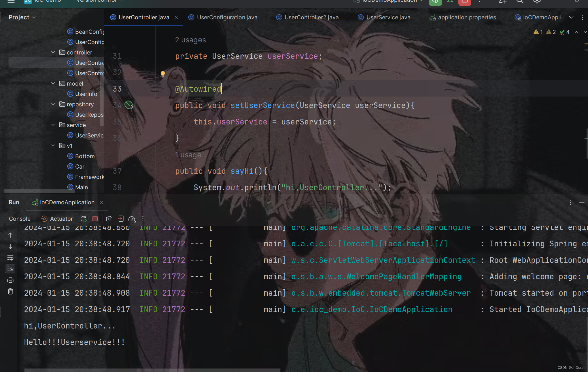Select Framework class in v1 folder
This screenshot has width=588, height=372.
86,177
